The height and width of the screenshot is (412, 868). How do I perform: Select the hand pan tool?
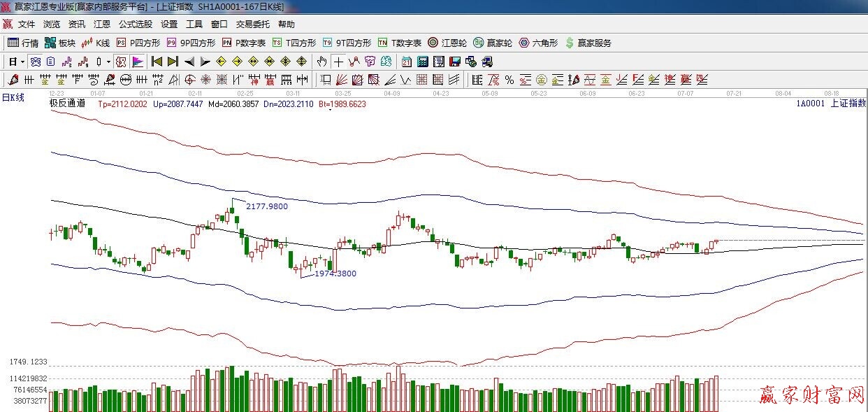point(322,62)
